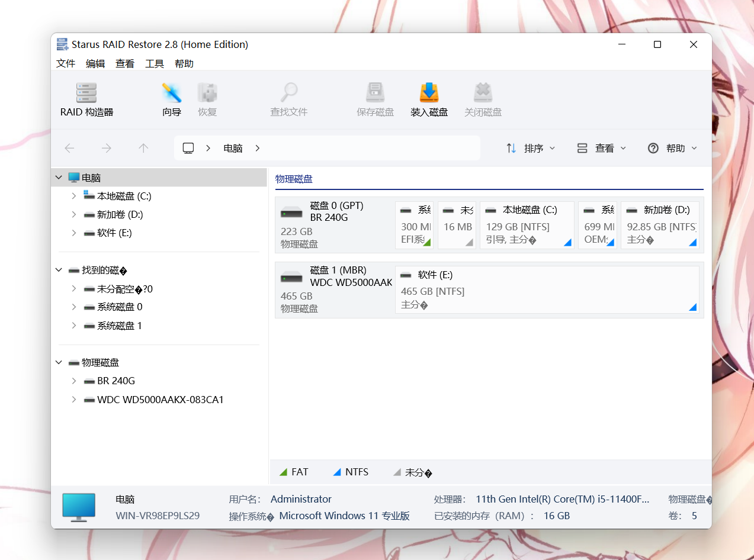Click the 磁盘 1 (MBR) drive icon
754x560 pixels.
291,277
